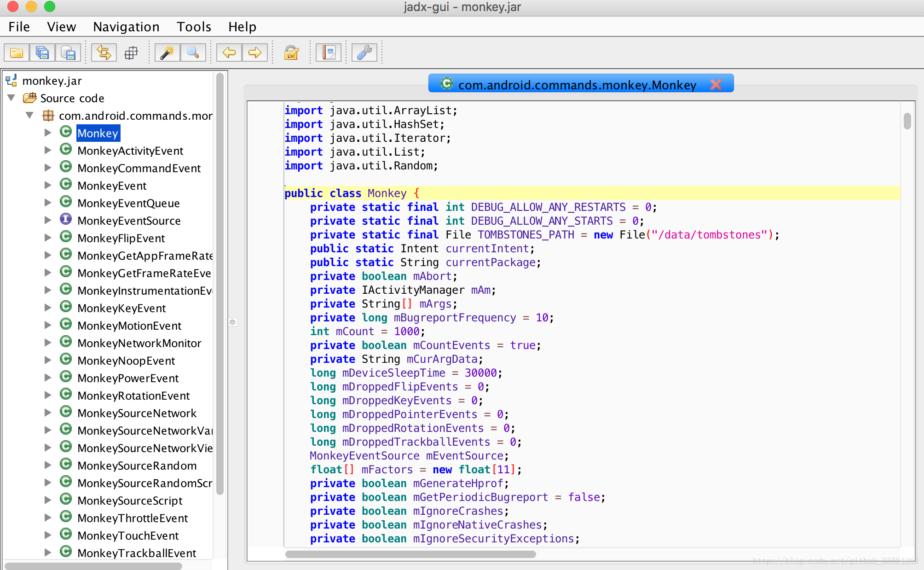924x570 pixels.
Task: Click MonkeyEventSource type in code
Action: tap(364, 456)
